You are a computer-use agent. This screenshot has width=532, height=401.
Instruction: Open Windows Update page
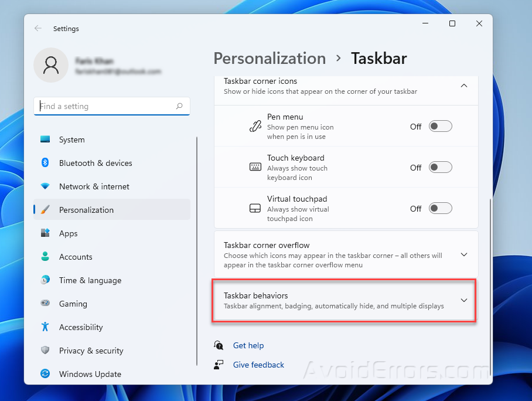click(x=112, y=374)
